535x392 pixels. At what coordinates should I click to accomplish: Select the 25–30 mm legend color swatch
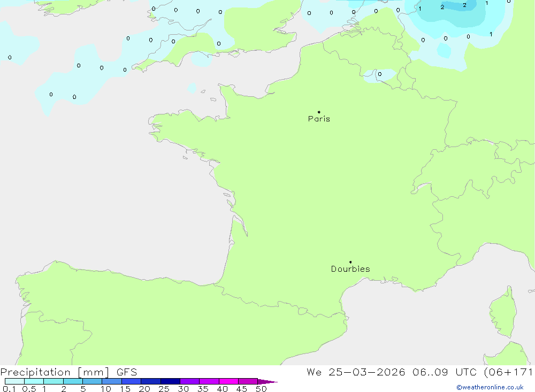pos(170,381)
